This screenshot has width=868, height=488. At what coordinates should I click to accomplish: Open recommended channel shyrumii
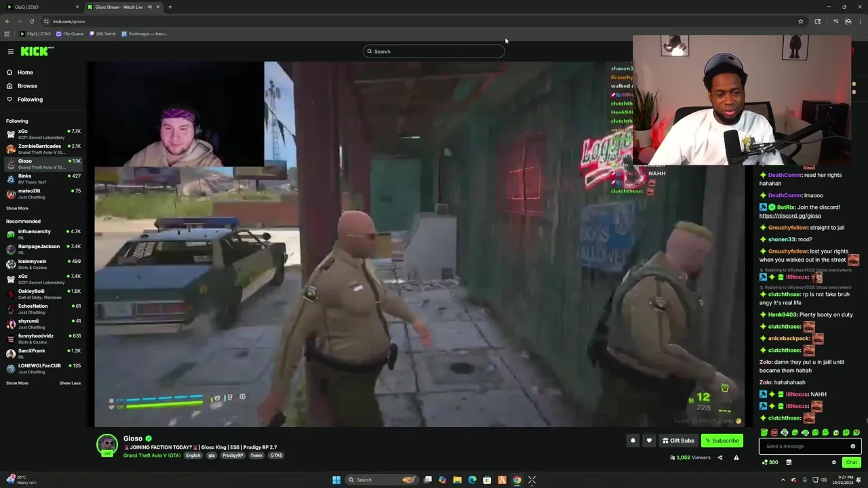point(43,324)
